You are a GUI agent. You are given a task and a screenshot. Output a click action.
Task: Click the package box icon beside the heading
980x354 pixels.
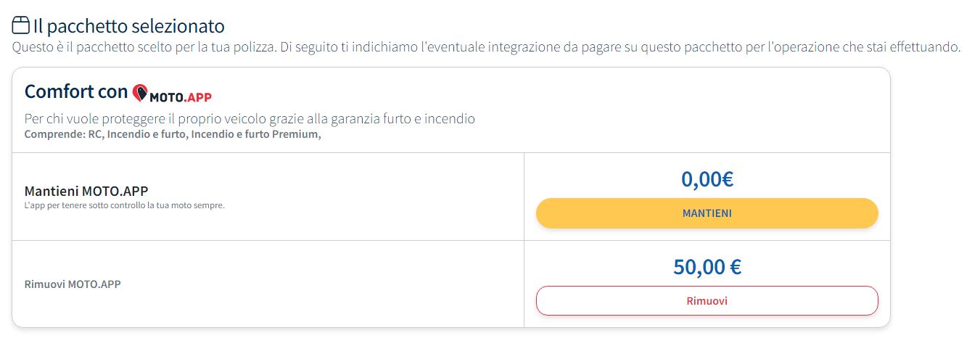21,26
